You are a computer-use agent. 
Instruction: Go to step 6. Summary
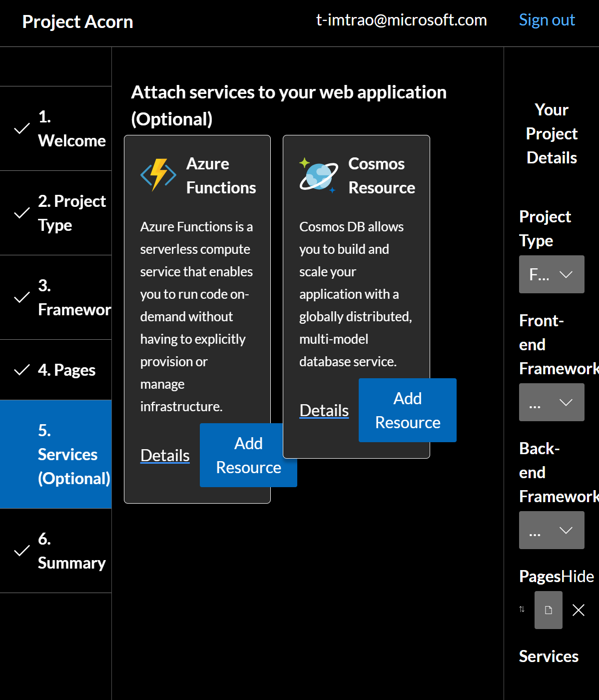pyautogui.click(x=55, y=551)
